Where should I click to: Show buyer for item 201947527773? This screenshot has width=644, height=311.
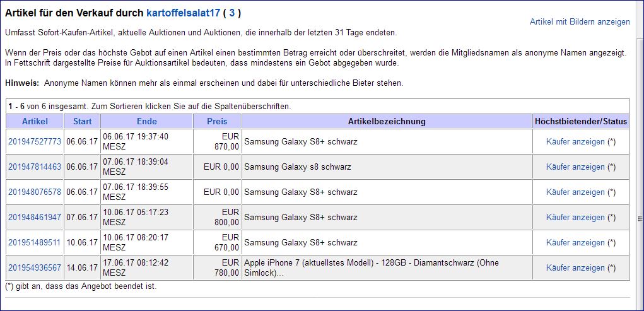click(575, 142)
